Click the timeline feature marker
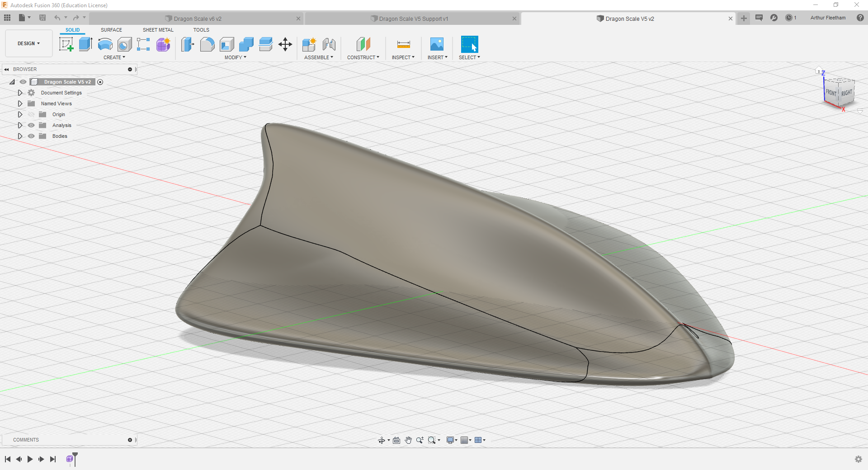The width and height of the screenshot is (868, 470). coord(70,459)
